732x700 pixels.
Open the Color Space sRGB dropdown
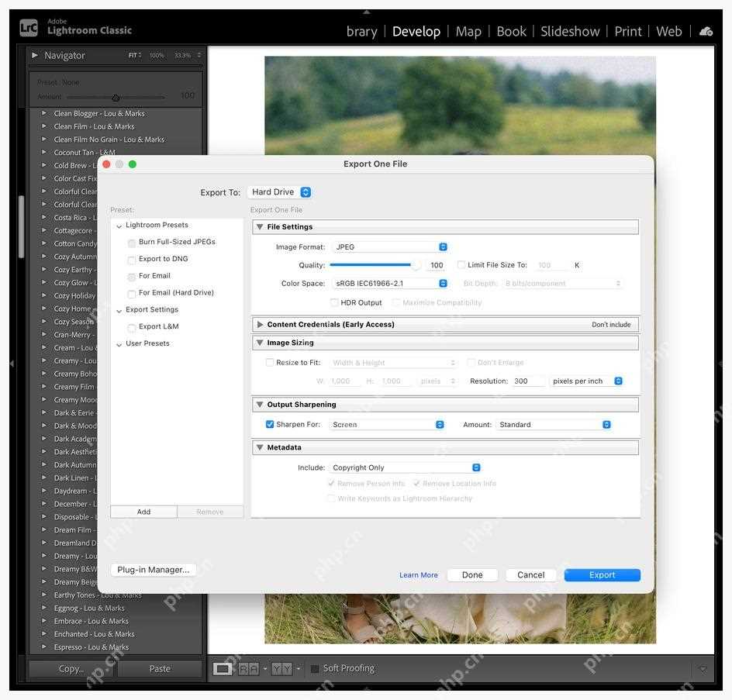click(390, 283)
